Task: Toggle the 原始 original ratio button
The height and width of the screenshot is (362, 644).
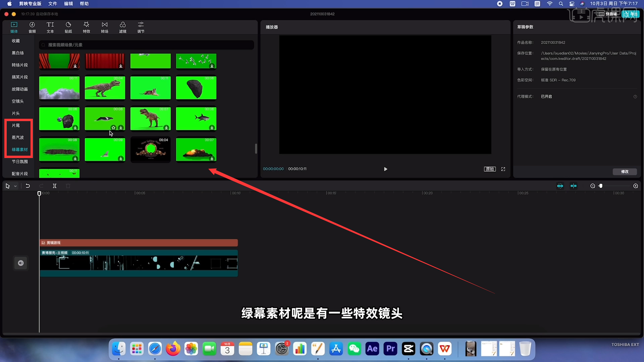Action: point(490,169)
